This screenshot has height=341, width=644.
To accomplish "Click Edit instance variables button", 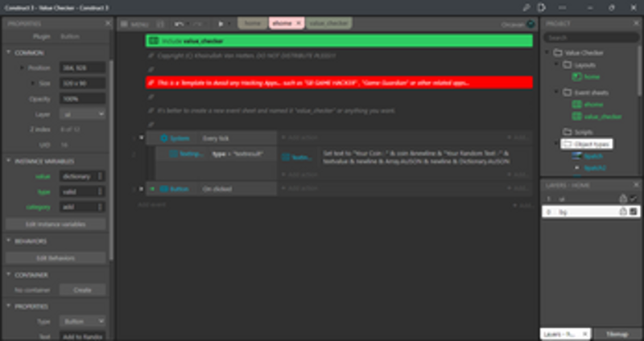I will [56, 224].
